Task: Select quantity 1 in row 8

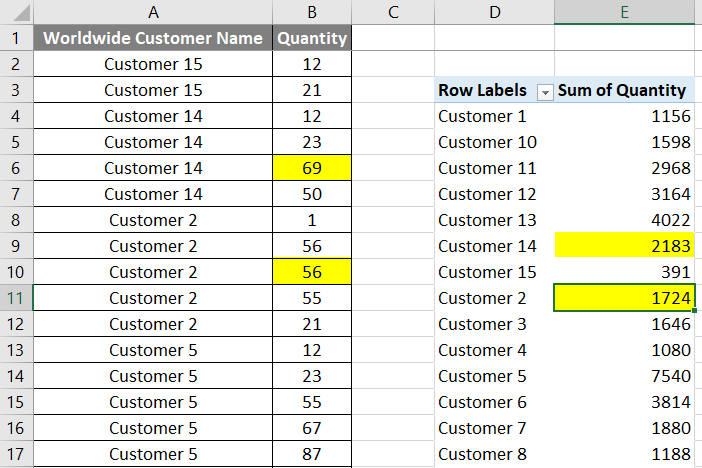Action: point(312,220)
